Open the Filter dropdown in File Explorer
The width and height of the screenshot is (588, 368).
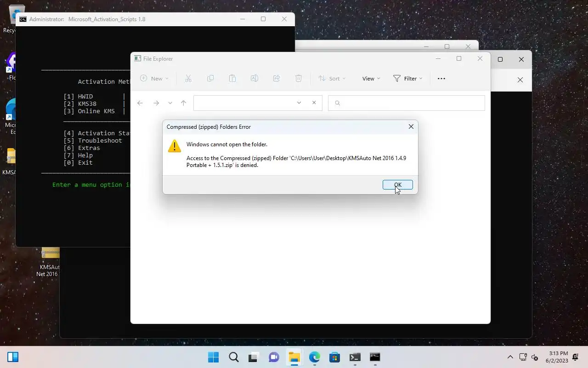[408, 79]
